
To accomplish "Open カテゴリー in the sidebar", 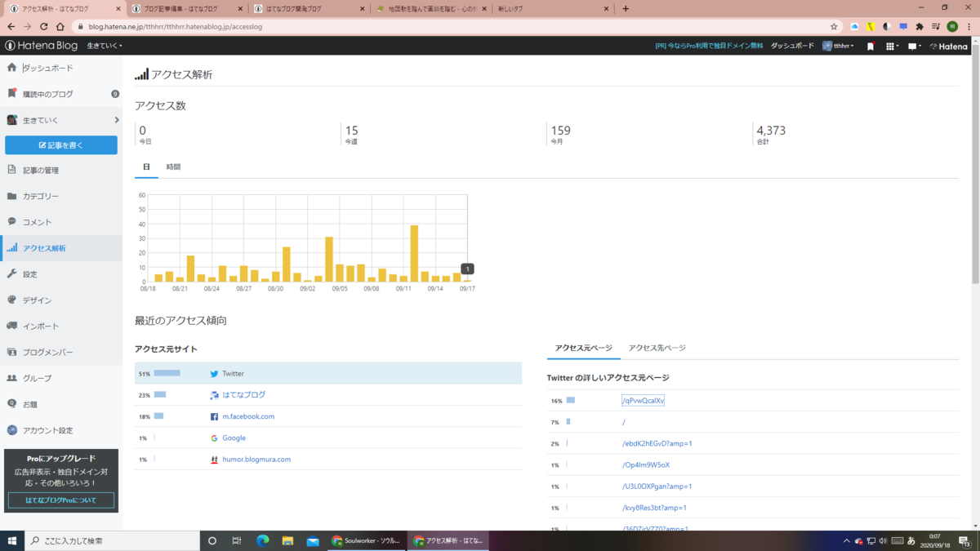I will pos(41,196).
